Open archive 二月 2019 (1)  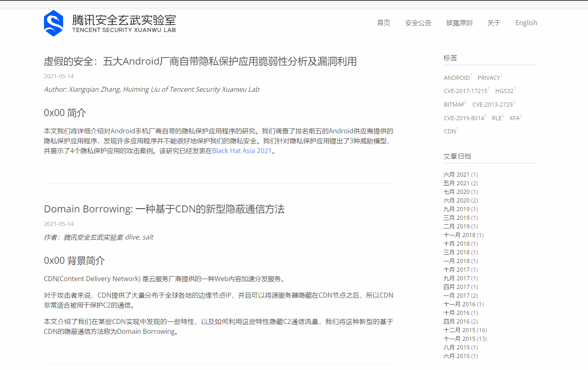pyautogui.click(x=461, y=226)
